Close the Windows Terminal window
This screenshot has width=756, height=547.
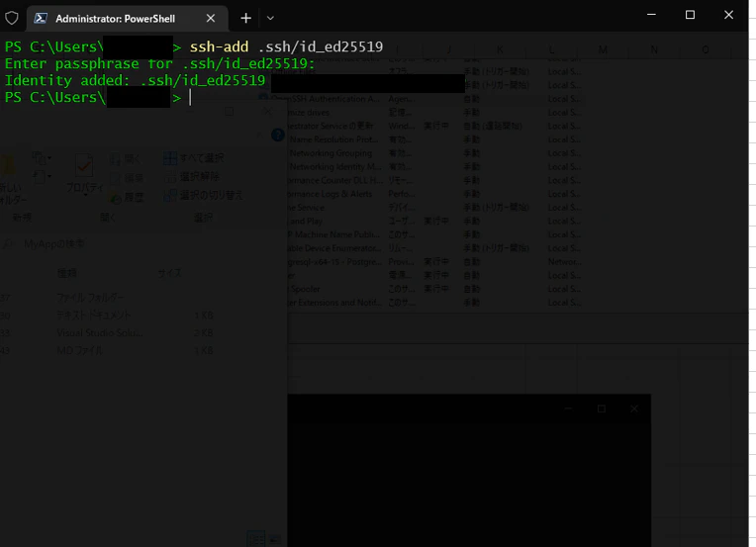click(728, 15)
